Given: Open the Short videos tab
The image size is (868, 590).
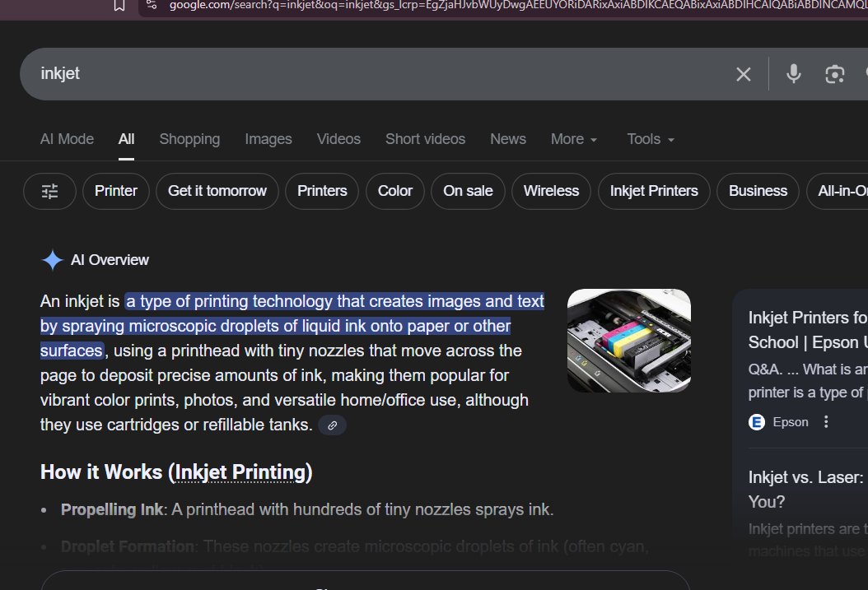Looking at the screenshot, I should [425, 139].
